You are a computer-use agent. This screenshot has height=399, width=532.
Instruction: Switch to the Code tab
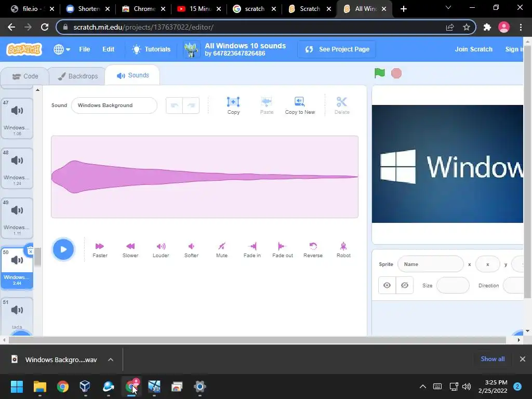click(x=25, y=76)
